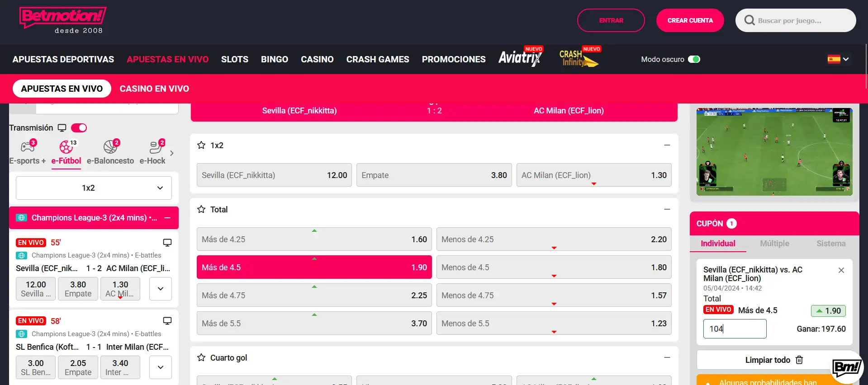Open the Bm! chat bubble icon

(847, 367)
